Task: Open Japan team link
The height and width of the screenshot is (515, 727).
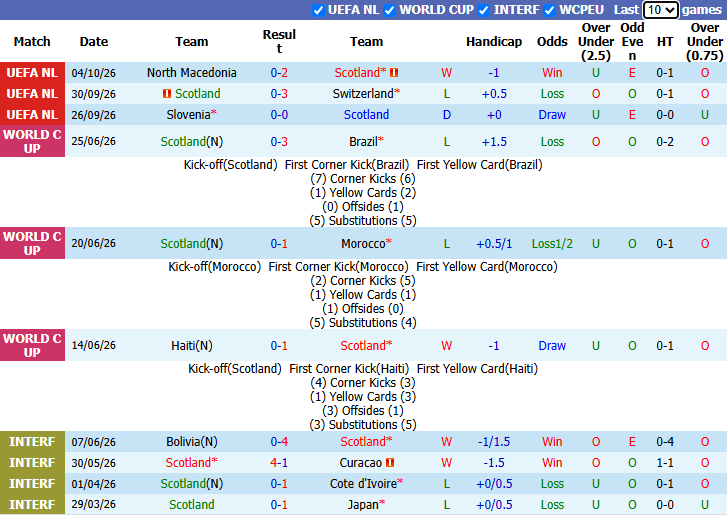Action: [x=363, y=504]
